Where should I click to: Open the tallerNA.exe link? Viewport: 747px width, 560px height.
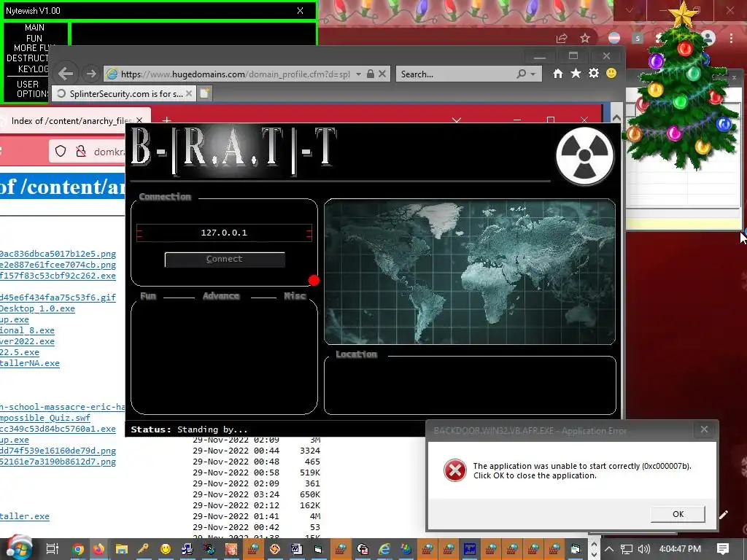pyautogui.click(x=29, y=363)
